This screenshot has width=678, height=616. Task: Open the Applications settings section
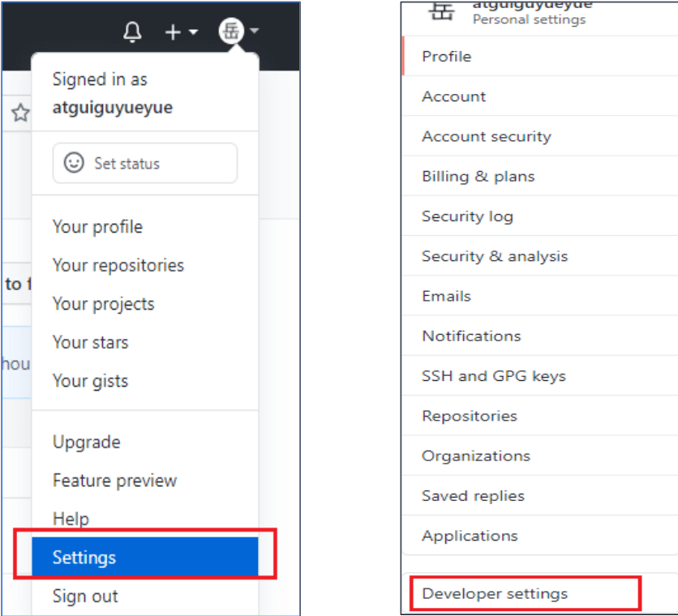(x=470, y=536)
